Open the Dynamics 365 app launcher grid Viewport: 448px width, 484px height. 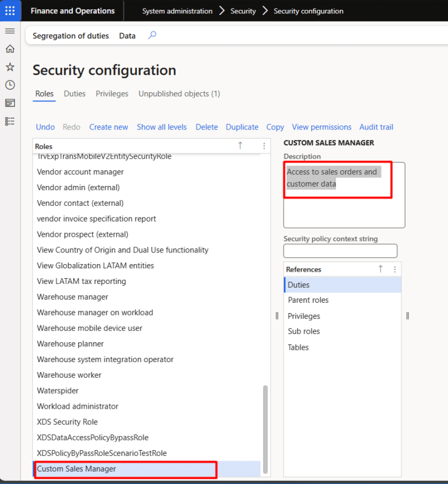[x=9, y=10]
